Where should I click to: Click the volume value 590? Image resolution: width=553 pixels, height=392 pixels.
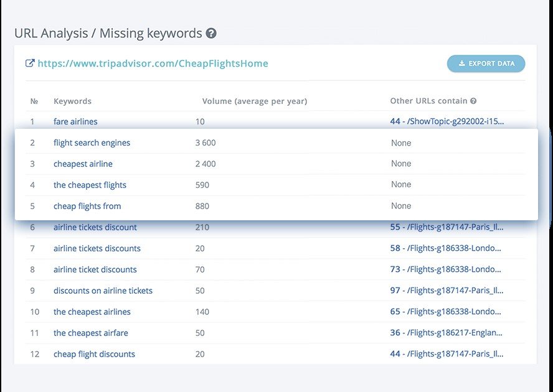click(202, 185)
